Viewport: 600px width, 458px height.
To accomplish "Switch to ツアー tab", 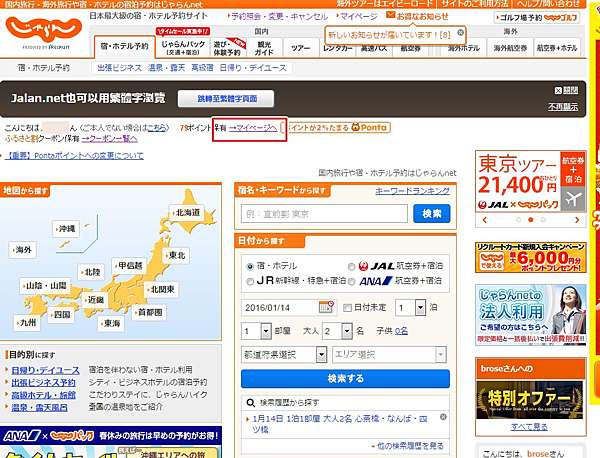I will 300,48.
